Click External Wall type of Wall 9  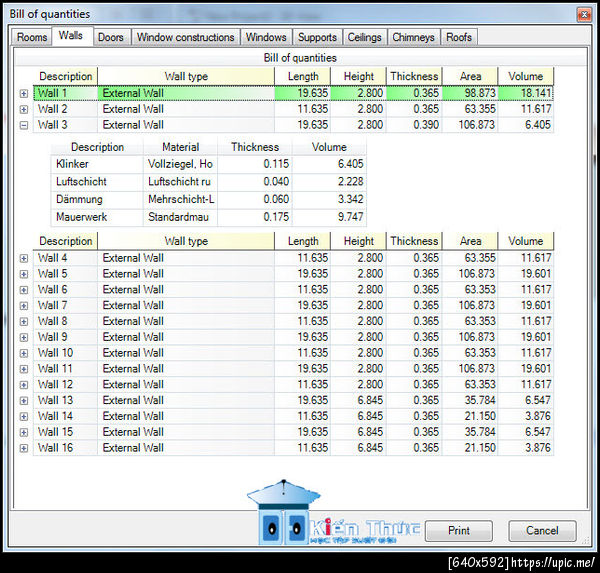click(x=186, y=337)
